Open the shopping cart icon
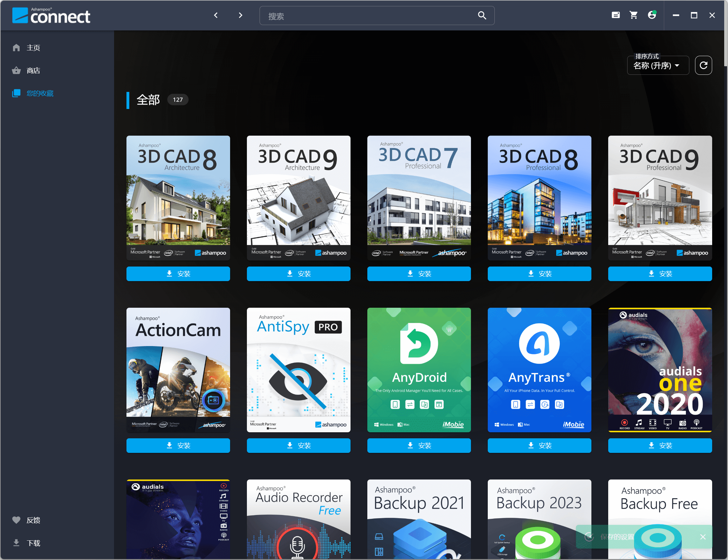The width and height of the screenshot is (728, 560). 633,15
